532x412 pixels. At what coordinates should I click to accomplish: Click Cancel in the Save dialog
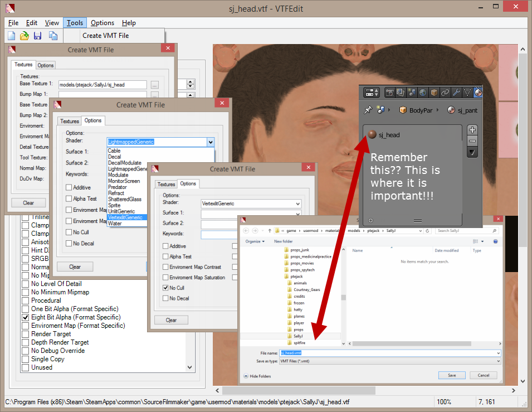click(484, 375)
